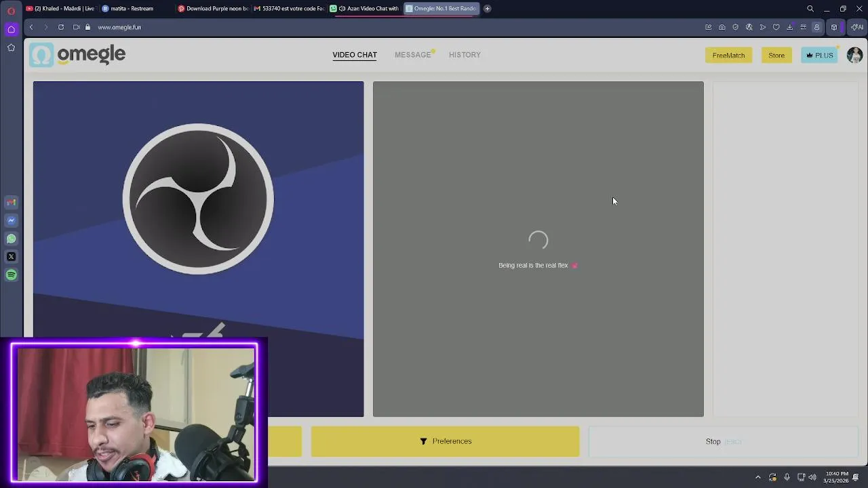
Task: Click the sync status tray icon
Action: [772, 477]
